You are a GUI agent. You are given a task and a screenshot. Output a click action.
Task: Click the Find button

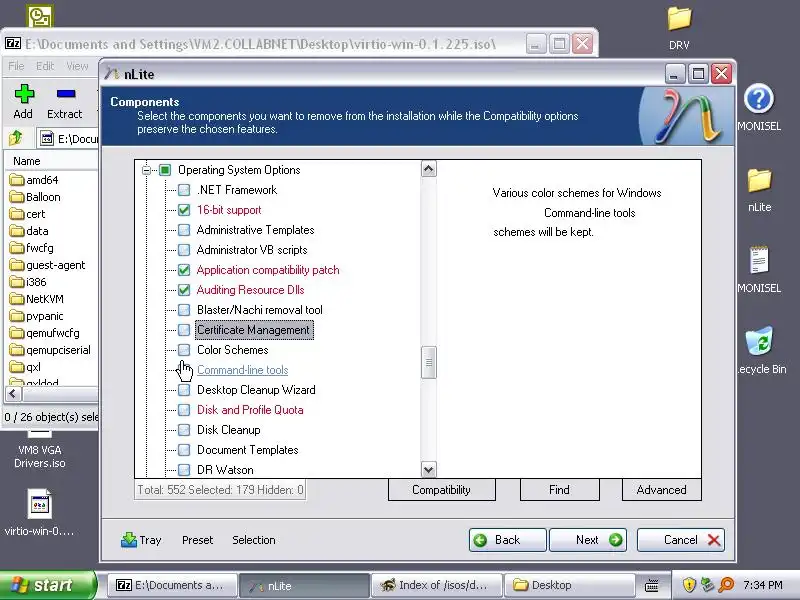pyautogui.click(x=559, y=490)
